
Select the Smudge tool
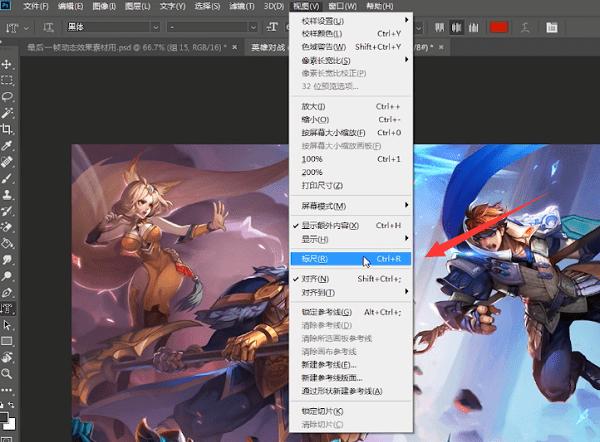(x=7, y=260)
